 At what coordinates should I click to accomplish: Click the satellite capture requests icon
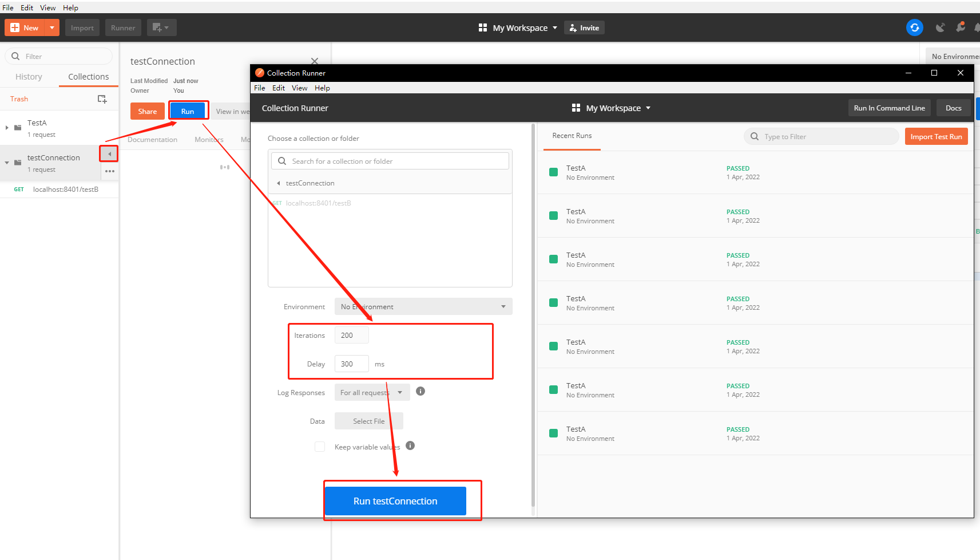pyautogui.click(x=940, y=27)
